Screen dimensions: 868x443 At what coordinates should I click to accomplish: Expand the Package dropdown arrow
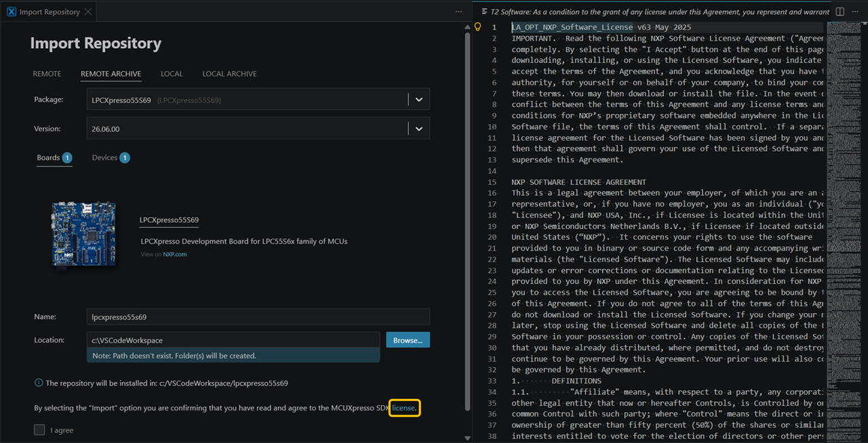pyautogui.click(x=419, y=100)
